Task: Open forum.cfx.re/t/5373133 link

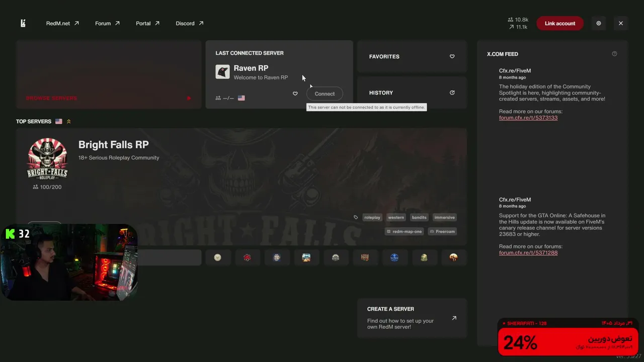Action: [x=528, y=118]
